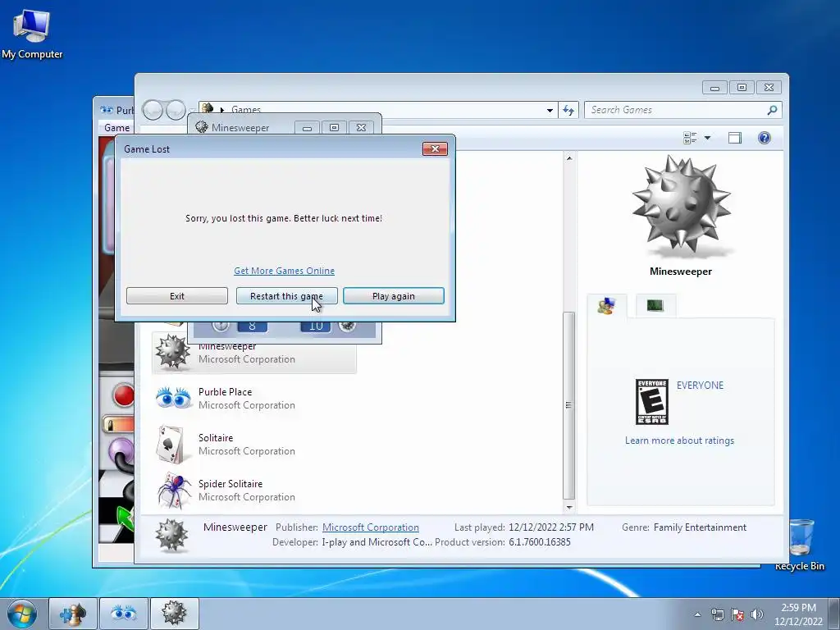Open the Get More Games Online link
This screenshot has height=630, width=840.
[x=284, y=271]
